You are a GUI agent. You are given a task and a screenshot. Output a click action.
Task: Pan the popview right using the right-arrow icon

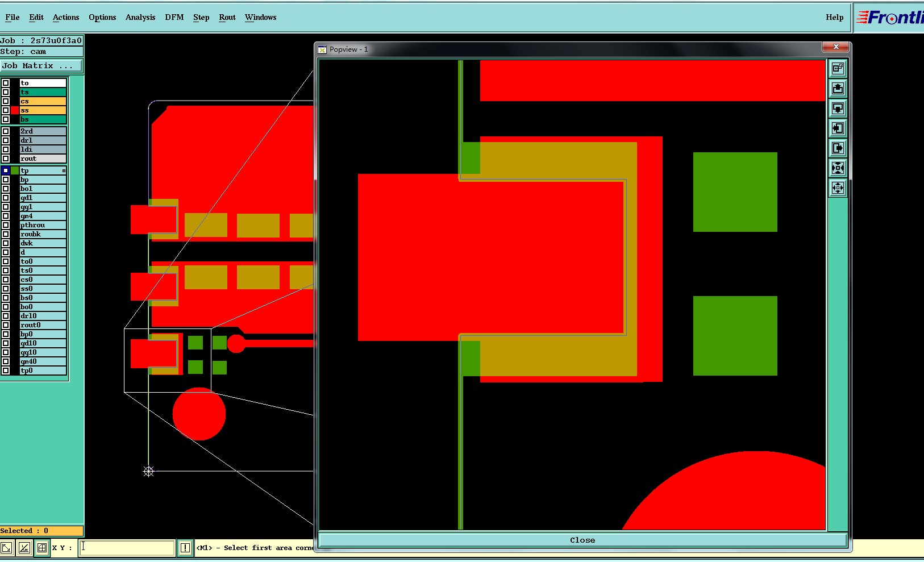point(838,148)
